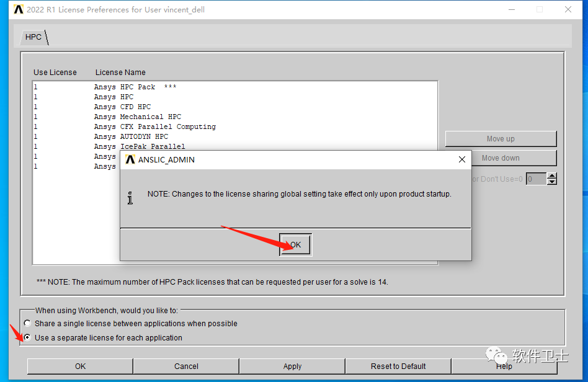Click the Apply button
Viewport: 588px width, 382px height.
coord(293,366)
